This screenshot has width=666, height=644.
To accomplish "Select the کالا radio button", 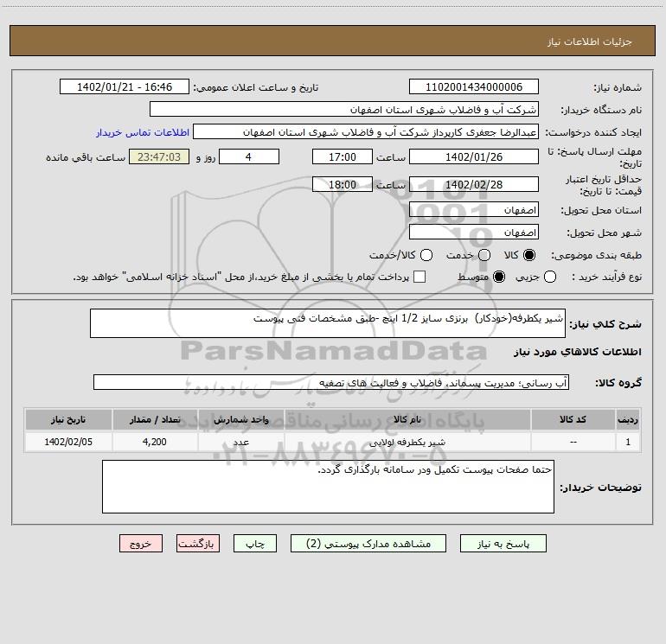I will click(529, 255).
